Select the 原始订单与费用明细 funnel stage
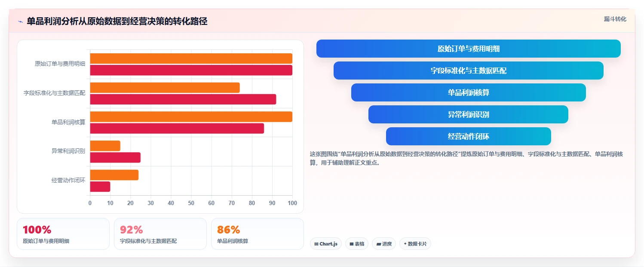644x267 pixels. 468,49
